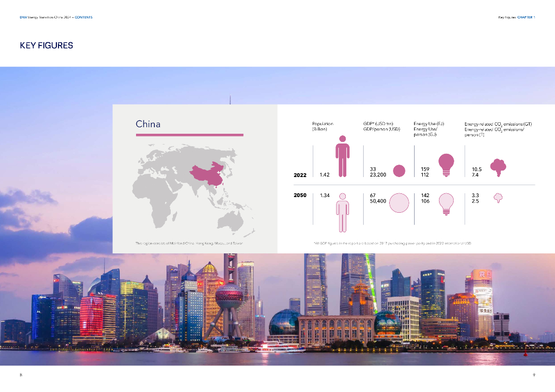Select the 2022 row label
This screenshot has height=392, width=555.
tap(300, 175)
